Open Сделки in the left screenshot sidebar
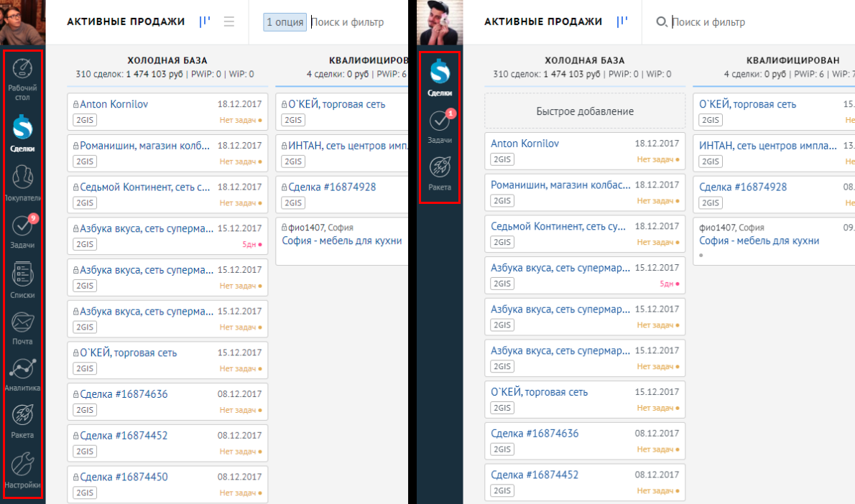This screenshot has width=855, height=504. [22, 133]
